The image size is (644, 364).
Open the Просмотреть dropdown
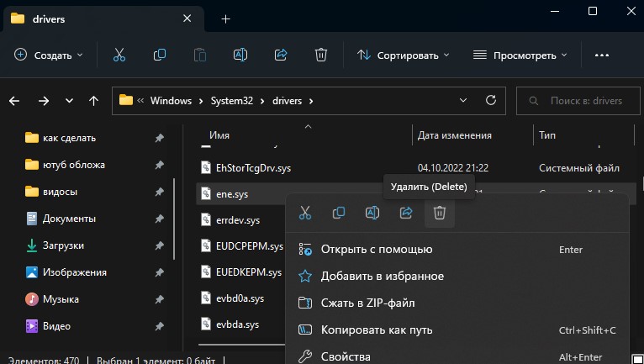520,55
